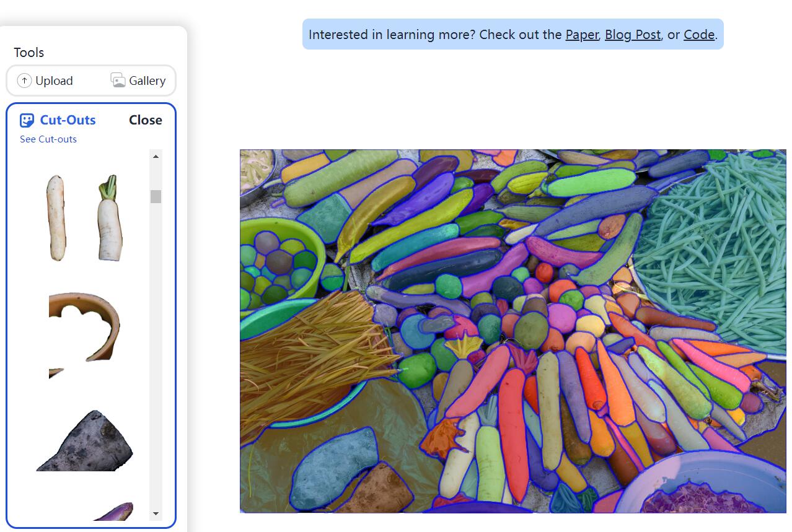Click the cut-outs list scroll down arrow
This screenshot has height=532, width=792.
click(156, 513)
